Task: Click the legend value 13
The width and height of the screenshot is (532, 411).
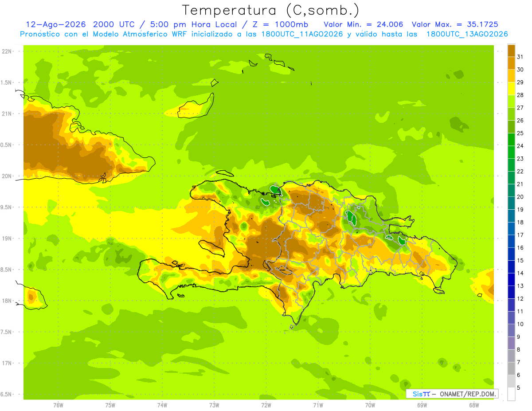Action: [520, 286]
